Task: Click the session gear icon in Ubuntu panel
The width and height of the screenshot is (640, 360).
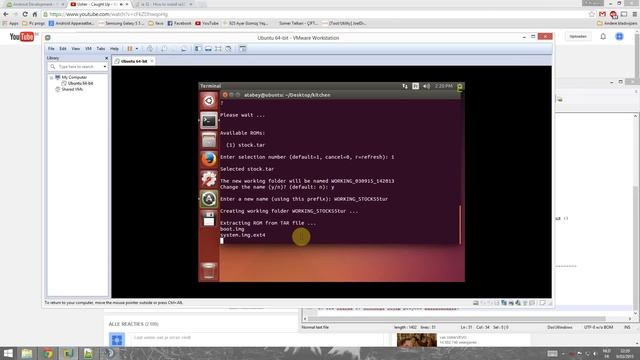Action: click(x=460, y=86)
